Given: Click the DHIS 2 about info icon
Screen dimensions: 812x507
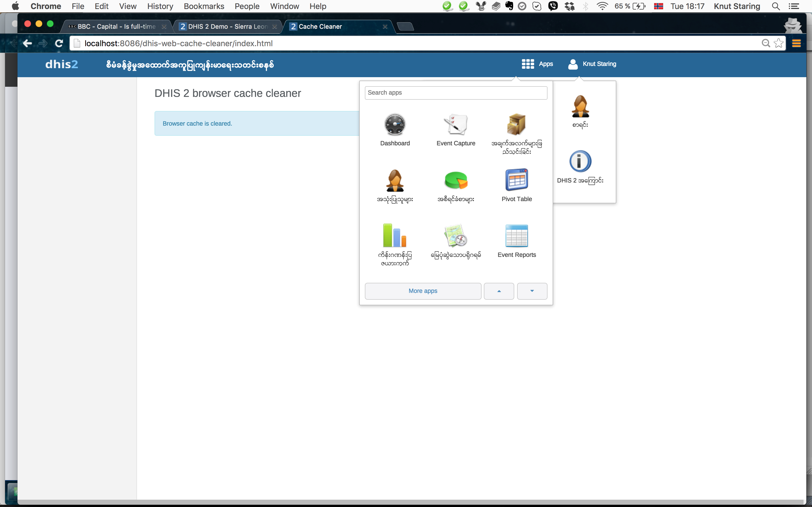Looking at the screenshot, I should [580, 162].
